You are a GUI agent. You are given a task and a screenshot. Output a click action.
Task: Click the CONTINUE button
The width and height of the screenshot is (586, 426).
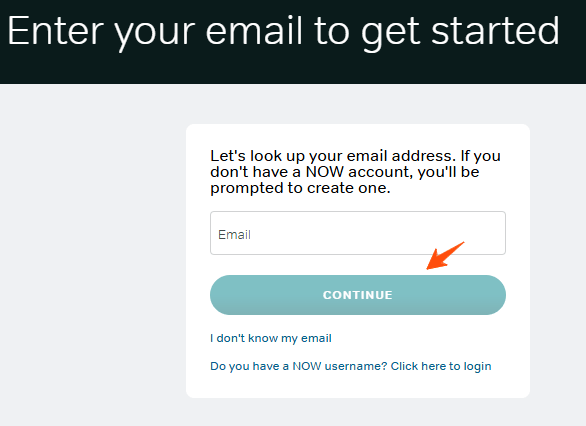pos(358,295)
